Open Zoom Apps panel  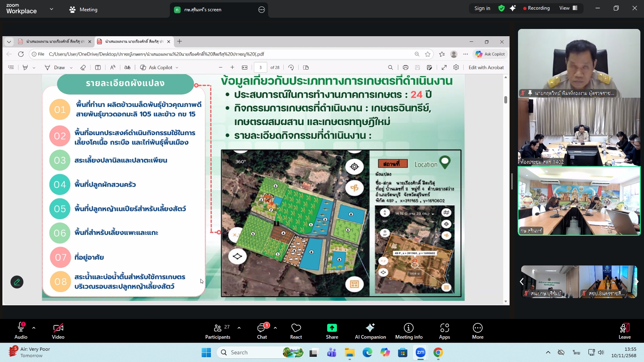[x=444, y=331]
